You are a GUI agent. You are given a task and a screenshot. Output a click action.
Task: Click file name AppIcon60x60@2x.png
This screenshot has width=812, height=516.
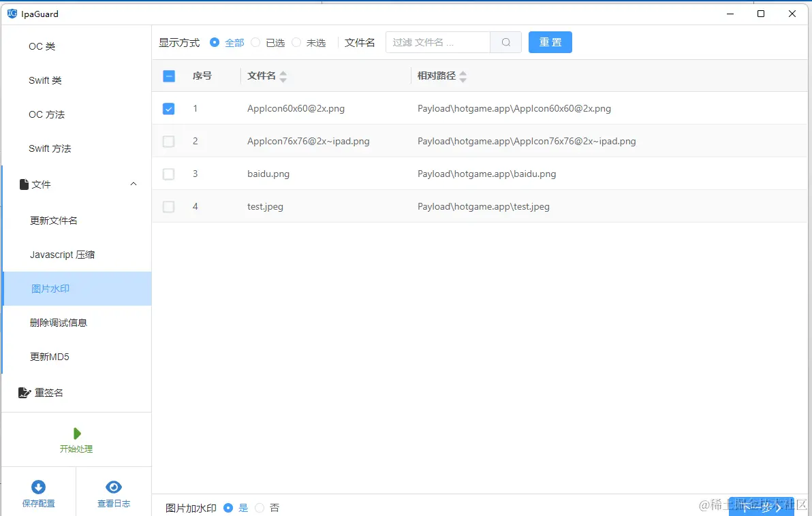click(x=296, y=109)
